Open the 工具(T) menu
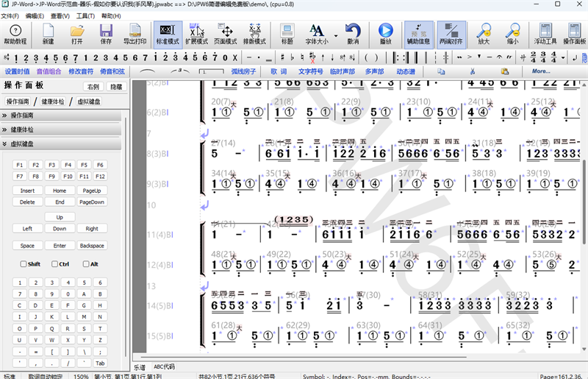 tap(85, 15)
